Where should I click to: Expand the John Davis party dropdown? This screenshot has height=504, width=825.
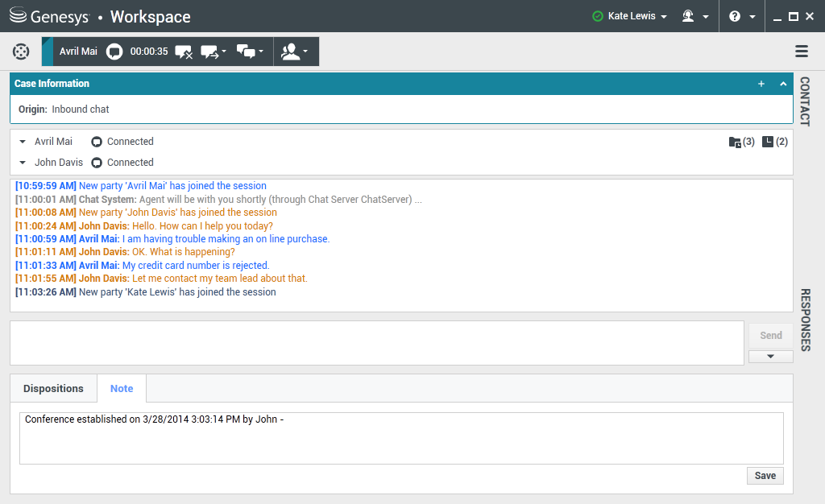pos(23,163)
